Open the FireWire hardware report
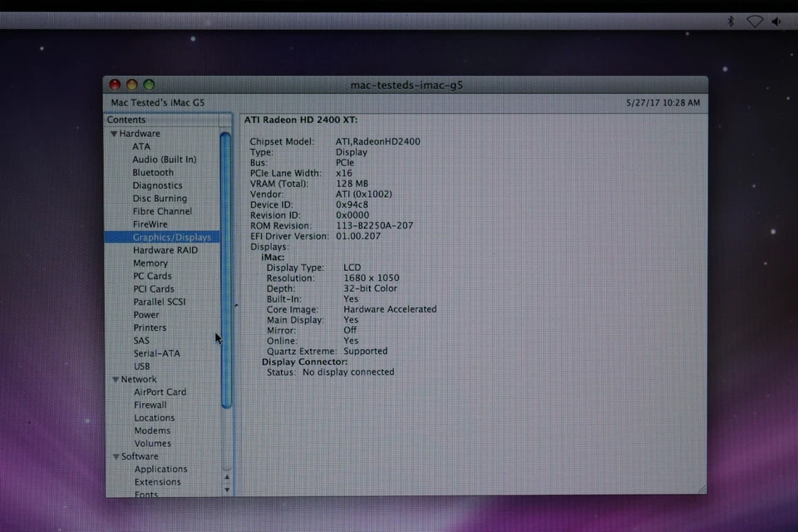The image size is (798, 532). [x=150, y=224]
